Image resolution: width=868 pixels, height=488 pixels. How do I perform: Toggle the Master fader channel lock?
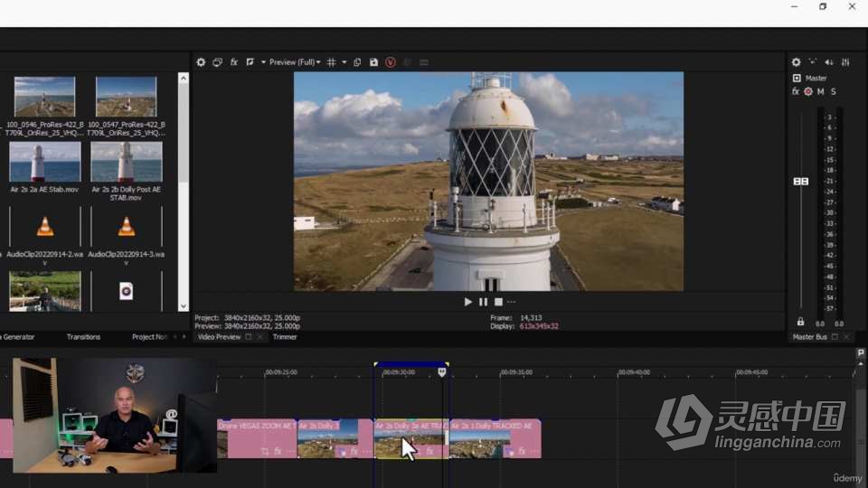point(800,322)
